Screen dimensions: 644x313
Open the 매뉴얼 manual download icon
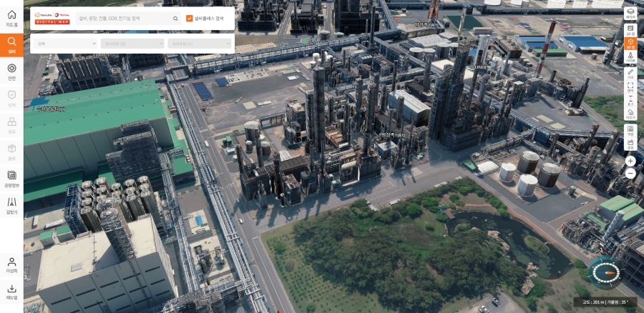[x=11, y=292]
